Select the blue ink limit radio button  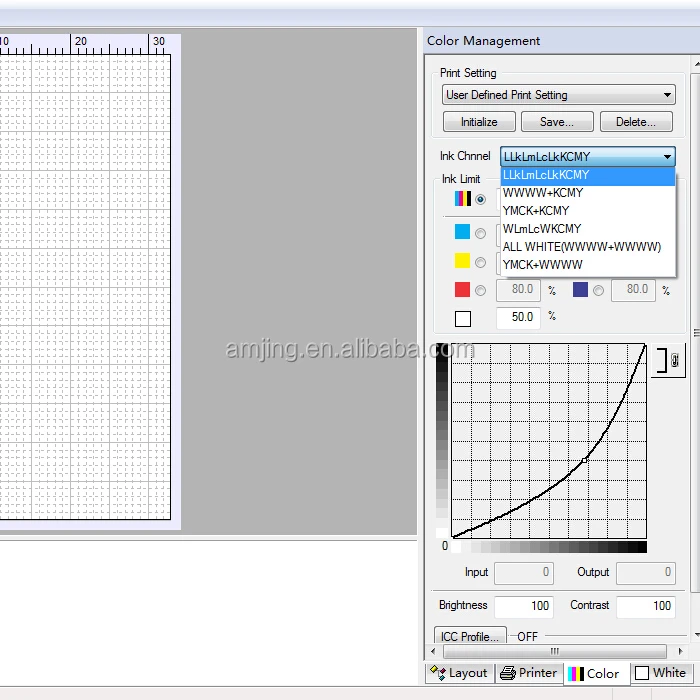598,290
